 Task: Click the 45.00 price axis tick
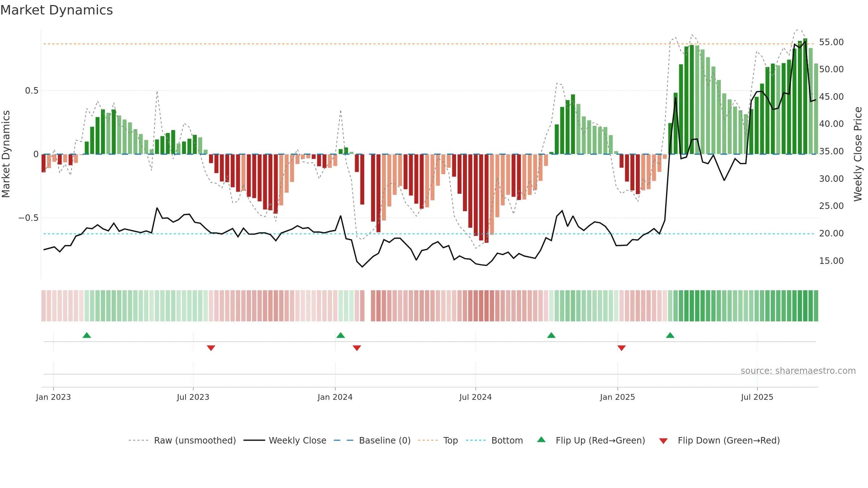tap(831, 97)
